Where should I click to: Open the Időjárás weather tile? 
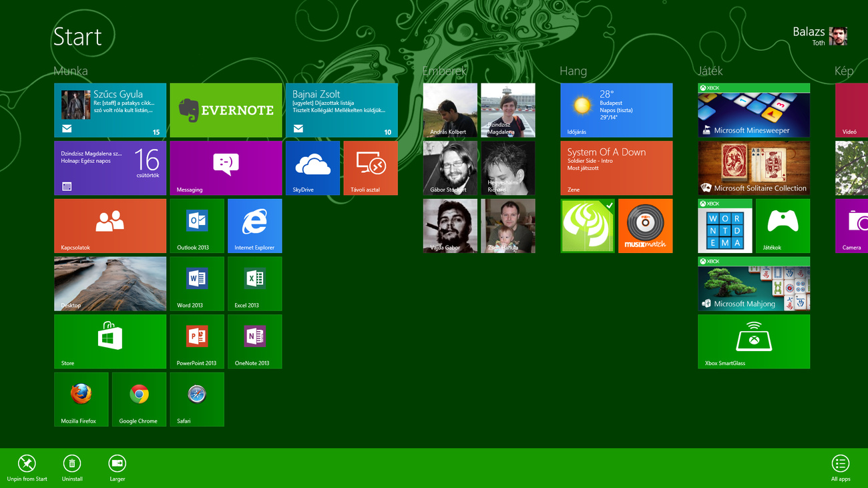[616, 110]
